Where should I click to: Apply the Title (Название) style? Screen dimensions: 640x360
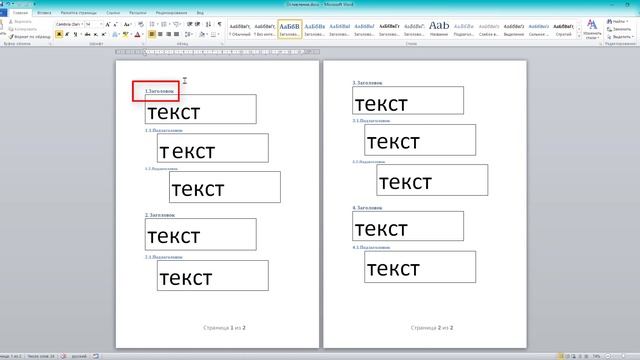(439, 29)
